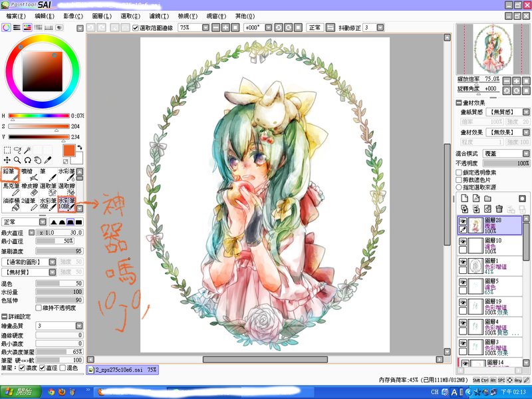Click the orange foreground color swatch

point(69,151)
